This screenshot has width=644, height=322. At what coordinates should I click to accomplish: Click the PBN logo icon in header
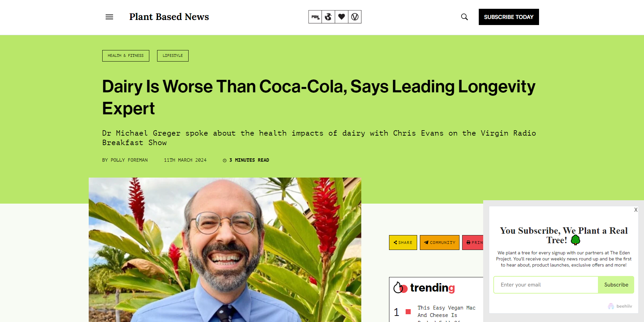[x=315, y=17]
